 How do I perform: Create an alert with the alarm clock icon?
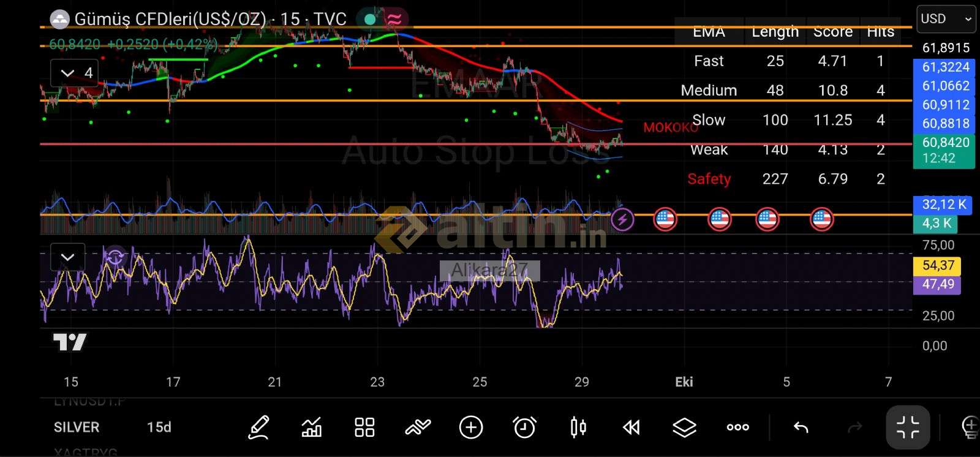[524, 427]
